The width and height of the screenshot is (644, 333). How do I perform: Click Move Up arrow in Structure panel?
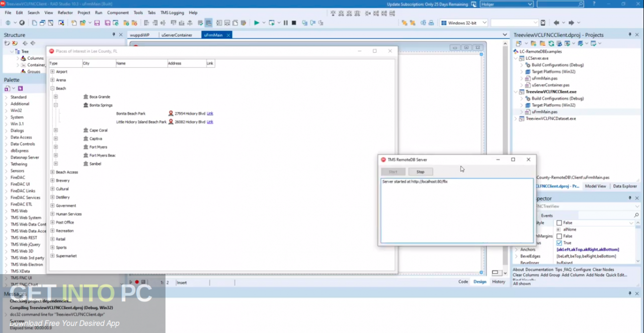pos(25,43)
